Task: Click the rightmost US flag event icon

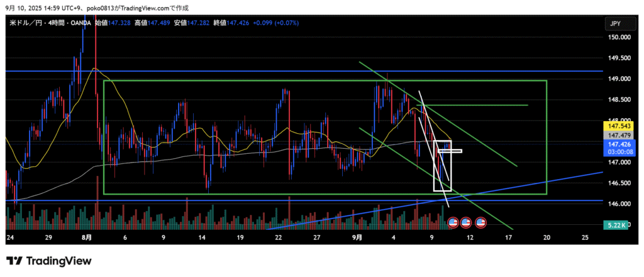Action: [x=481, y=222]
